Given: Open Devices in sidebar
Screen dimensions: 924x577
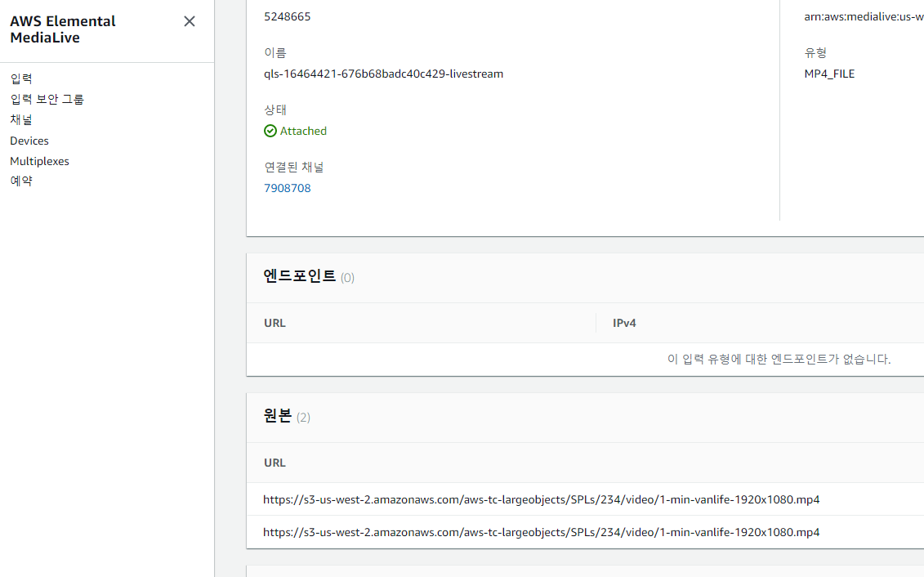Looking at the screenshot, I should pos(29,141).
